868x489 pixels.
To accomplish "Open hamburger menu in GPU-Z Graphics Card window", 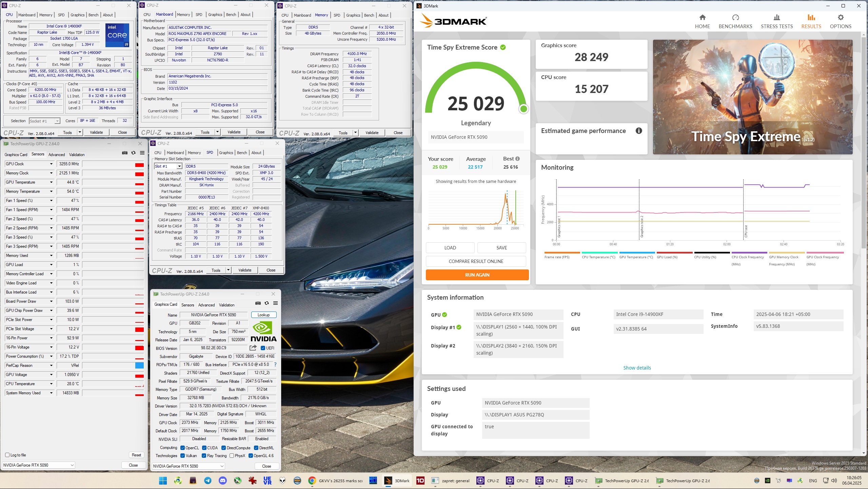I will click(x=275, y=303).
